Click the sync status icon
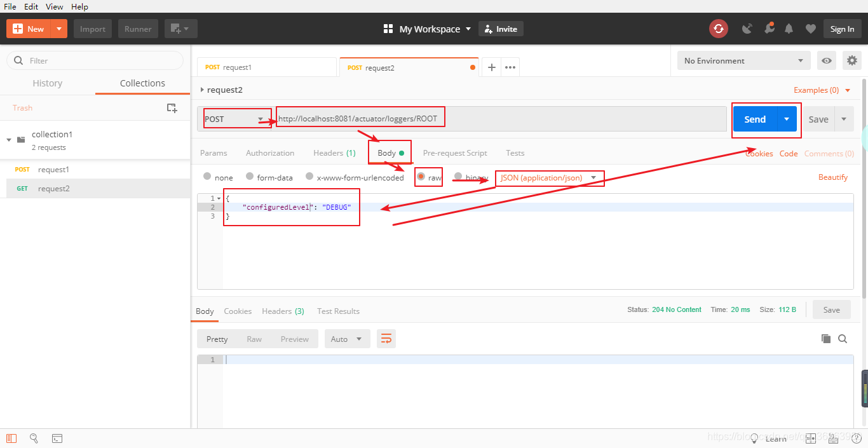 click(x=719, y=29)
